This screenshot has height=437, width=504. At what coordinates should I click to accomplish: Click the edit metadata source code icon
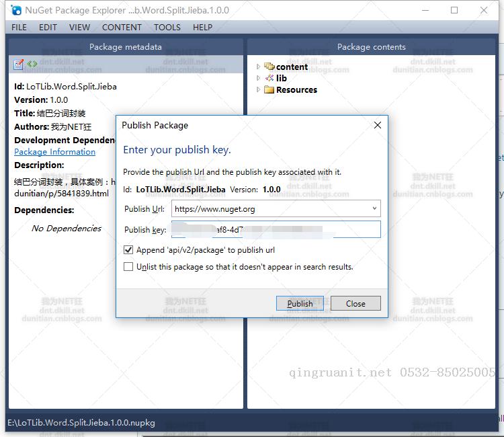coord(32,65)
